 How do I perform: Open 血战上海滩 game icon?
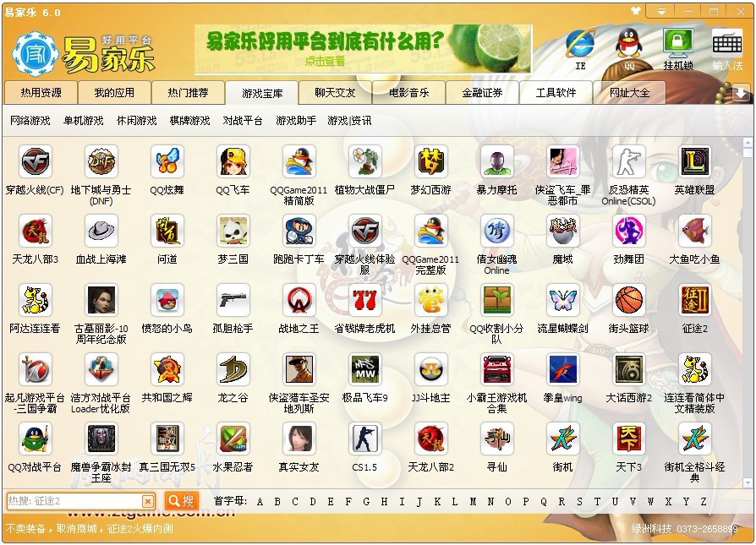coord(101,232)
